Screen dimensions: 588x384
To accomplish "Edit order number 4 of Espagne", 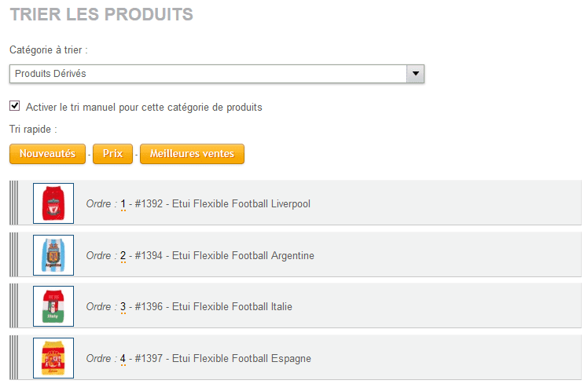I will pos(123,359).
